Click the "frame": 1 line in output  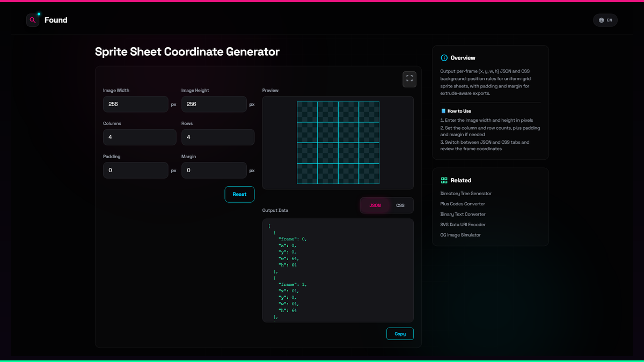292,284
